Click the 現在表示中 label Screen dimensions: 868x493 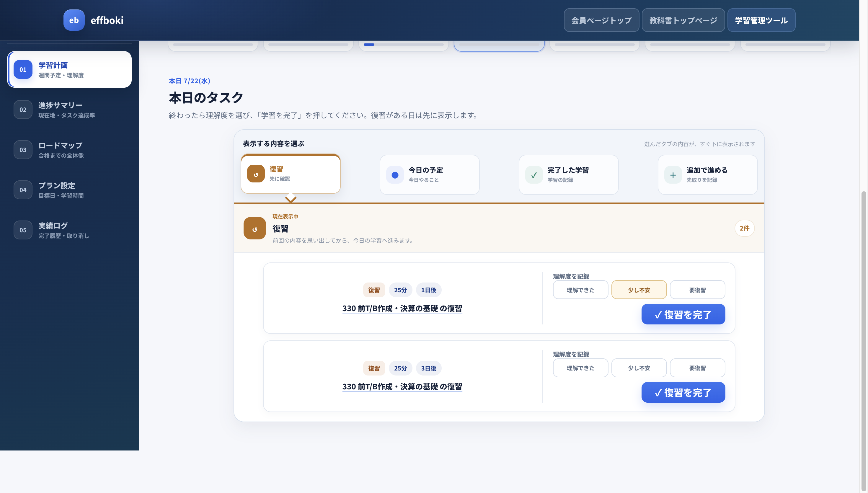pyautogui.click(x=285, y=217)
